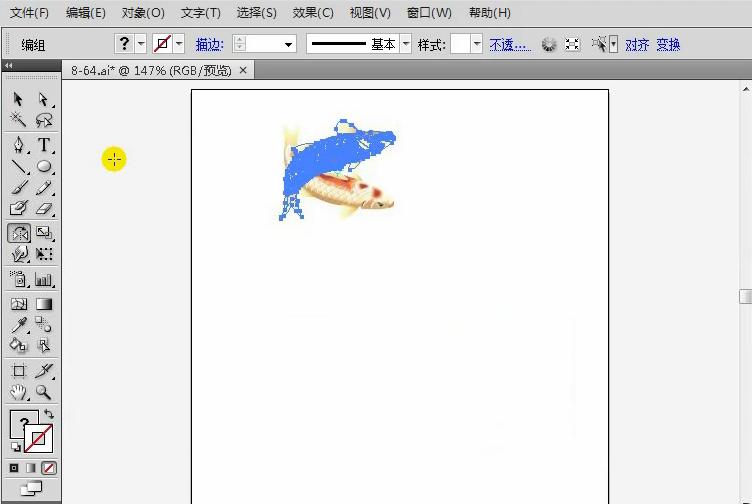Screen dimensions: 752x504
Task: Open the 样式 graphic style dropdown
Action: coord(476,45)
